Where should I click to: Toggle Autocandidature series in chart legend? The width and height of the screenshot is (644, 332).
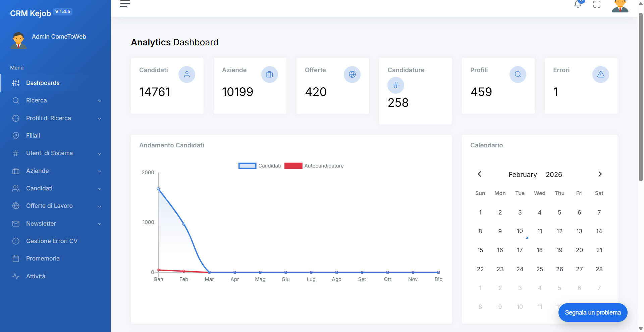[314, 166]
